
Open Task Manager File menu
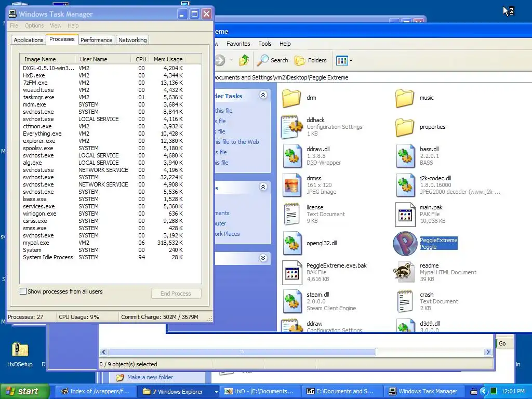[x=14, y=26]
